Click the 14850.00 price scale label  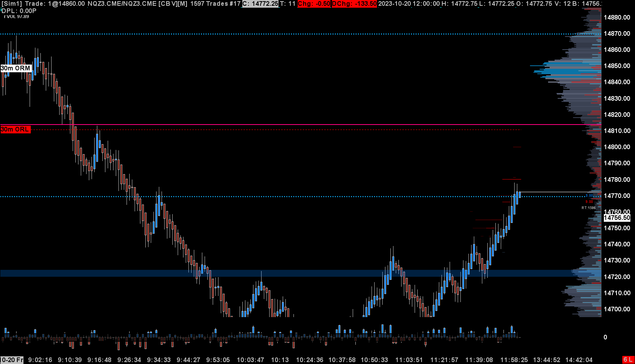[x=617, y=66]
